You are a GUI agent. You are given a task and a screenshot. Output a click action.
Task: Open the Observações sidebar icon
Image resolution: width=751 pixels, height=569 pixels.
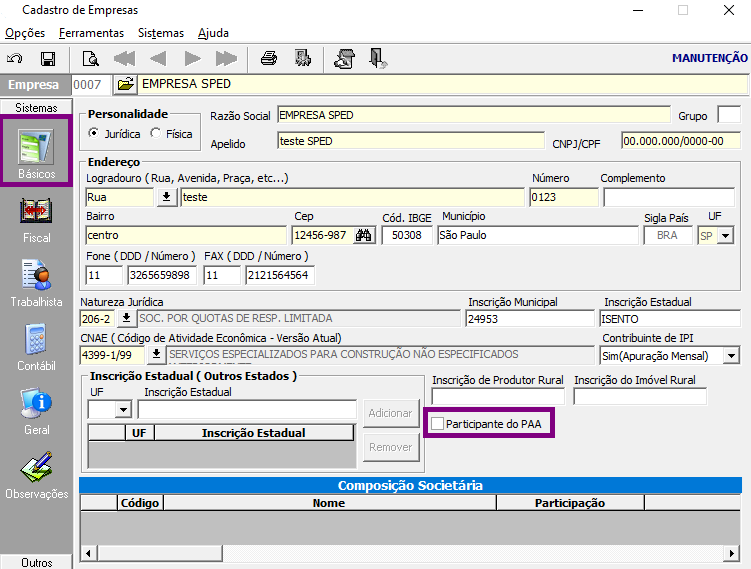pos(36,476)
